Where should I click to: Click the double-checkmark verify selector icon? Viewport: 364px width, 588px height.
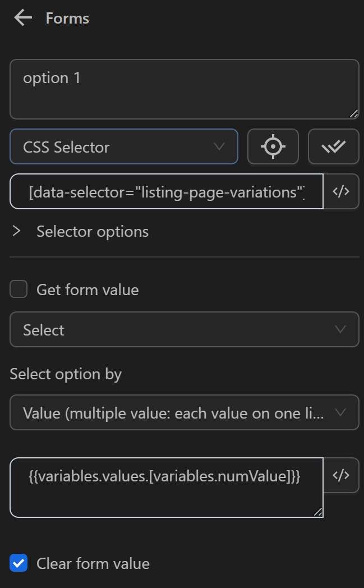pyautogui.click(x=333, y=147)
